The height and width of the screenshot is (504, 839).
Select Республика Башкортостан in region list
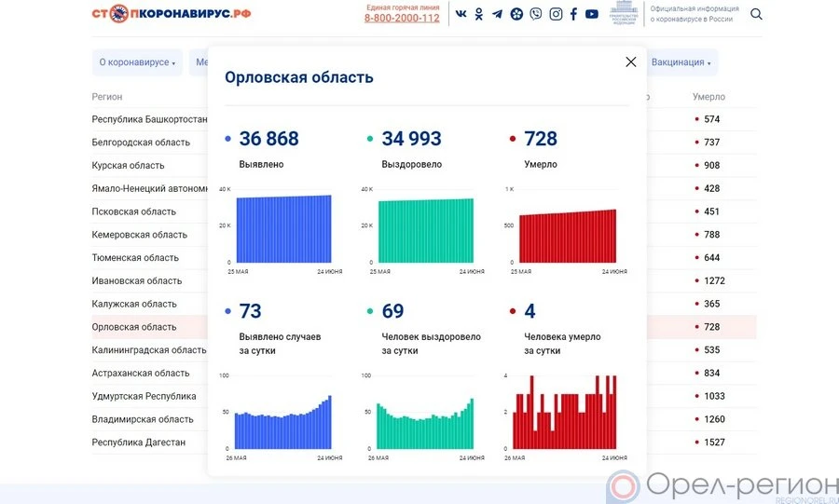click(149, 119)
